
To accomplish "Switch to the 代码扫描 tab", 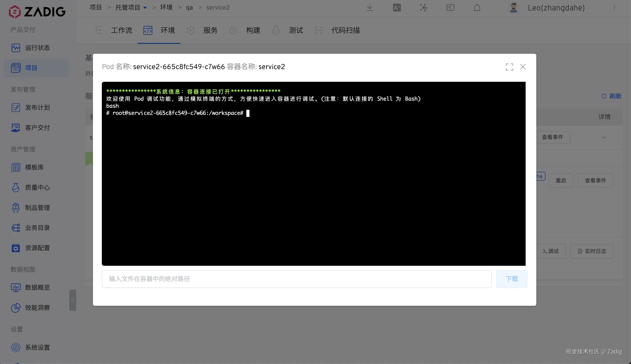I will [x=345, y=30].
